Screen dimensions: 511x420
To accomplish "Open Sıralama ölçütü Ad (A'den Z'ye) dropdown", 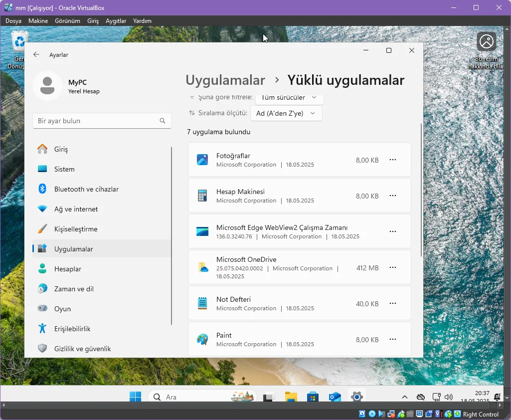I will click(286, 113).
